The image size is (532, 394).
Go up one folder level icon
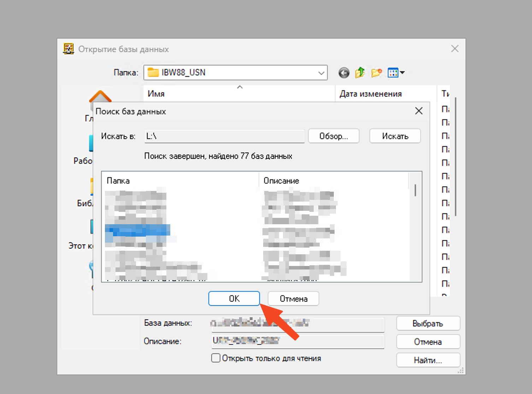(360, 73)
